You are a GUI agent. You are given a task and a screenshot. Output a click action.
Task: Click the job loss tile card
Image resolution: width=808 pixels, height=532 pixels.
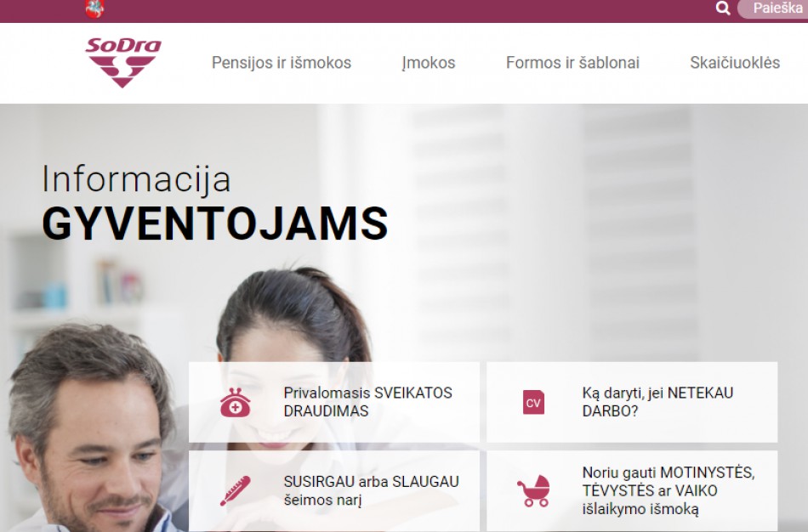click(632, 402)
